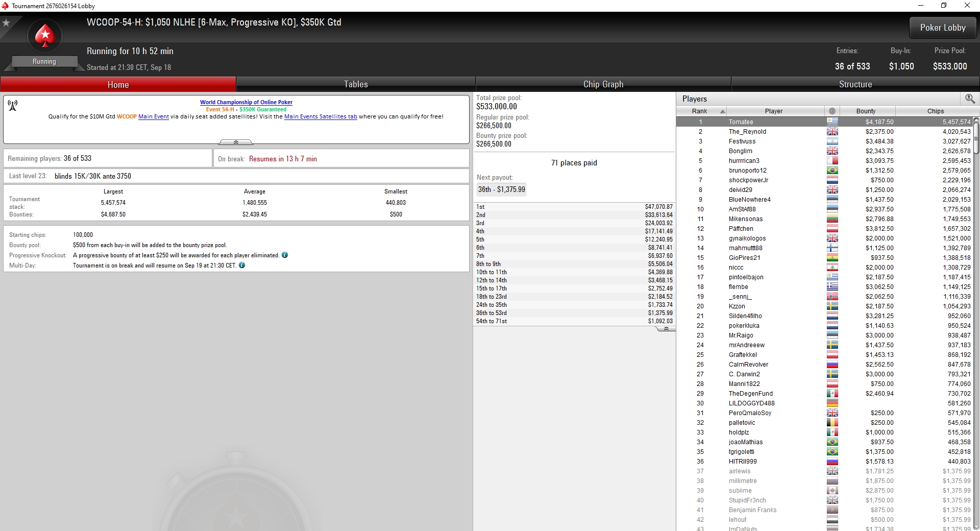Select player row CalmRevolver
This screenshot has height=531, width=980.
[x=824, y=364]
